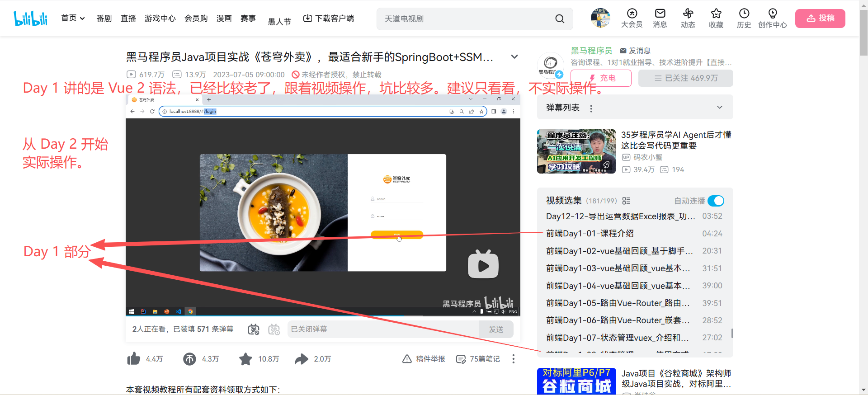868x395 pixels.
Task: Open the 历史 history icon
Action: pyautogui.click(x=744, y=13)
